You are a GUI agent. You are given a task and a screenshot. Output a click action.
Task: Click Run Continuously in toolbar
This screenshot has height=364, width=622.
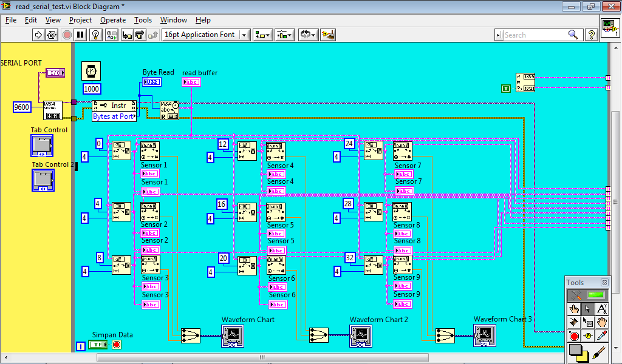[52, 35]
